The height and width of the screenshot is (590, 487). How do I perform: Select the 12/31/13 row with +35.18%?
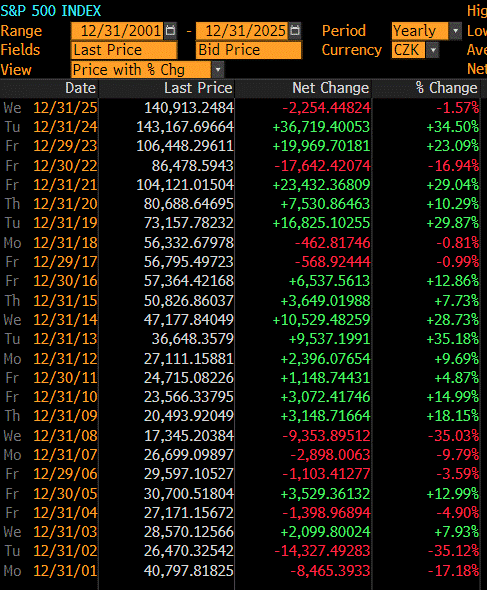pos(240,339)
